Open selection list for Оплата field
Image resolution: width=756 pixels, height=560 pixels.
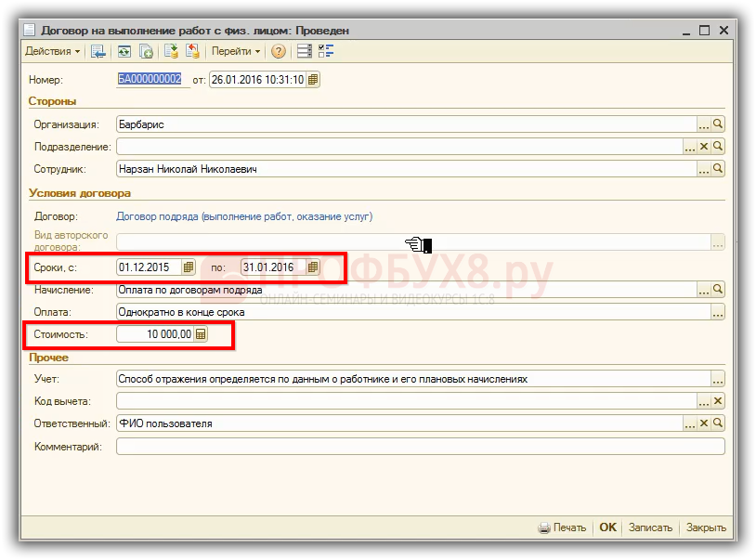[x=718, y=313]
